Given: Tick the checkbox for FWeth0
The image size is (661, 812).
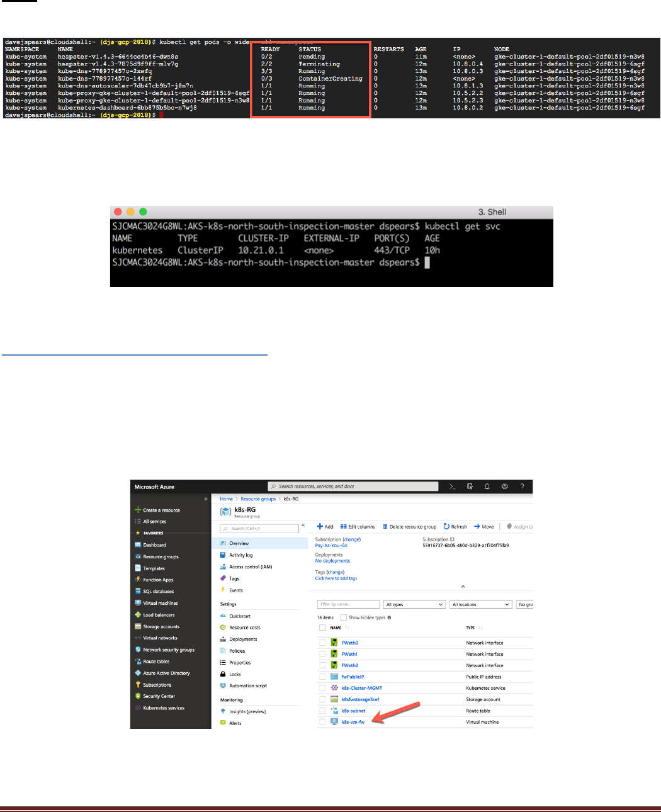Looking at the screenshot, I should click(322, 643).
